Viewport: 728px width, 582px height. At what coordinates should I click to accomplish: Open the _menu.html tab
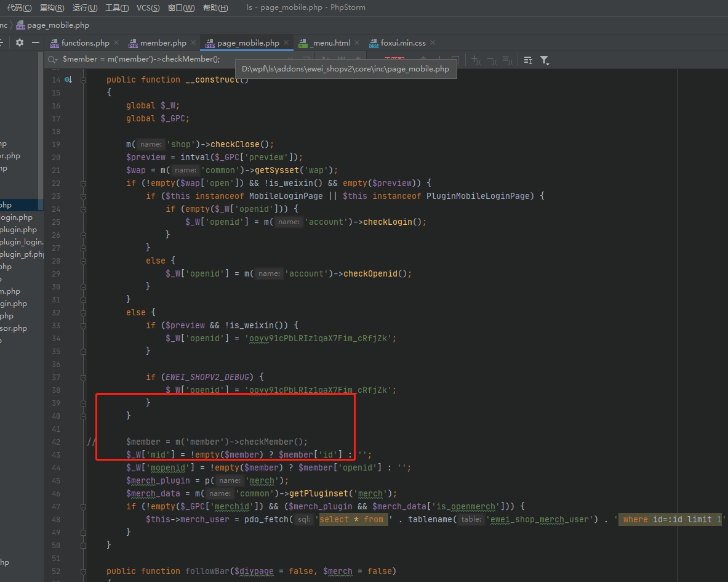tap(330, 42)
